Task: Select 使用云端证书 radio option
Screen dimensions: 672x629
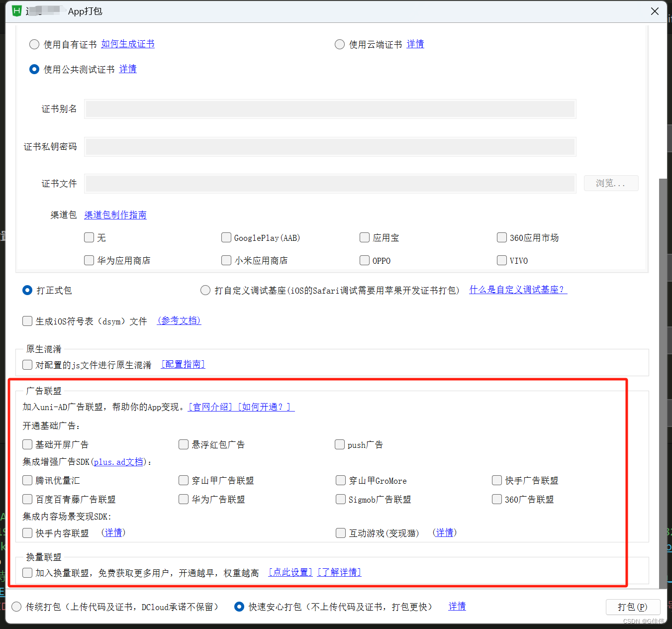Action: (340, 44)
